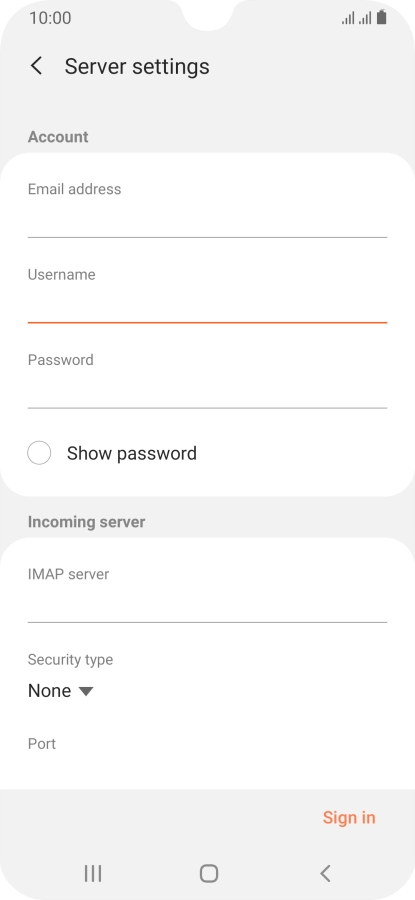Enable the Show password option
Viewport: 415px width, 900px height.
(39, 453)
